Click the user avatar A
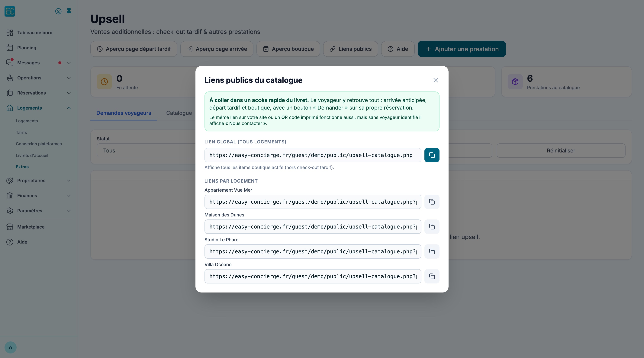The image size is (644, 358). (x=11, y=347)
